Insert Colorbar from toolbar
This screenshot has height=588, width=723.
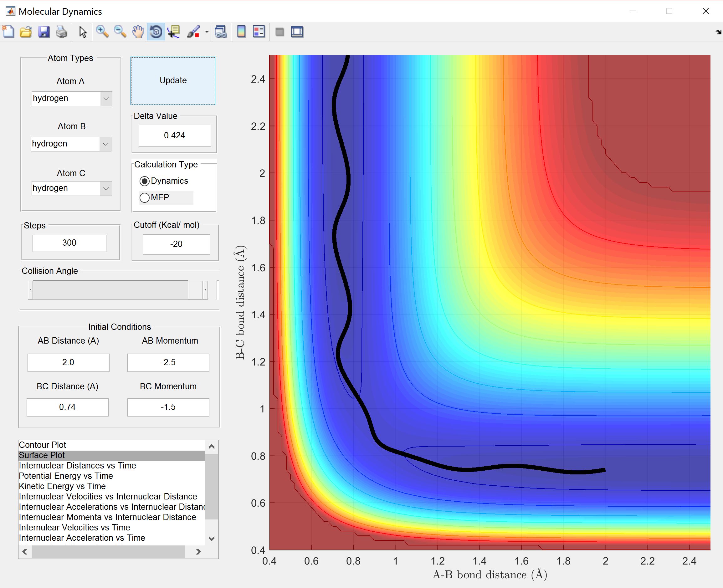[x=241, y=32]
